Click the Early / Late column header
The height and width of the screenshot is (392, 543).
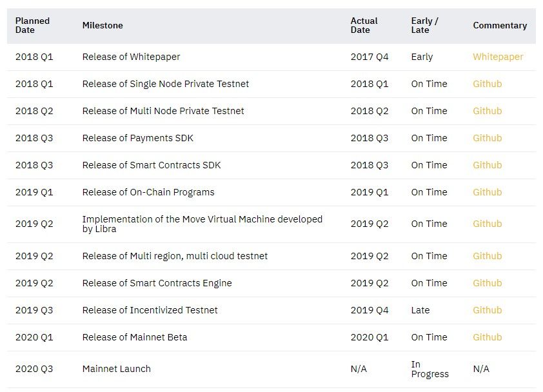[424, 25]
